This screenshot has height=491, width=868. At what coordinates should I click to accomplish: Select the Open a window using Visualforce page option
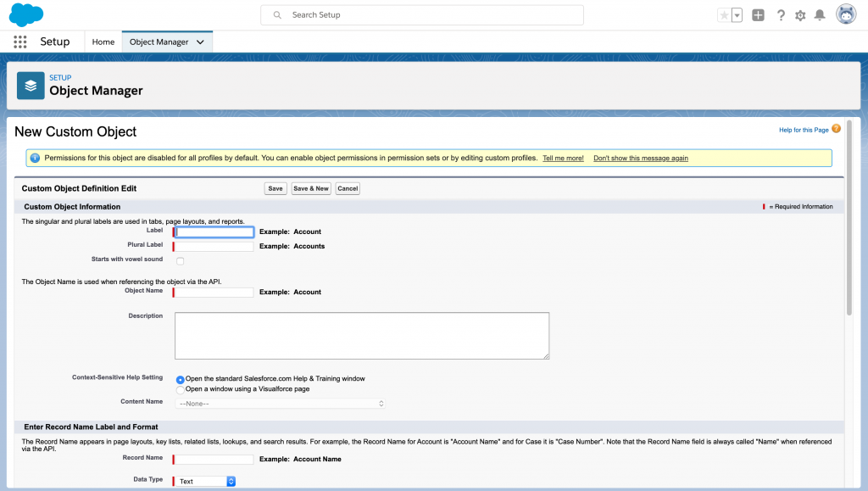pyautogui.click(x=180, y=389)
